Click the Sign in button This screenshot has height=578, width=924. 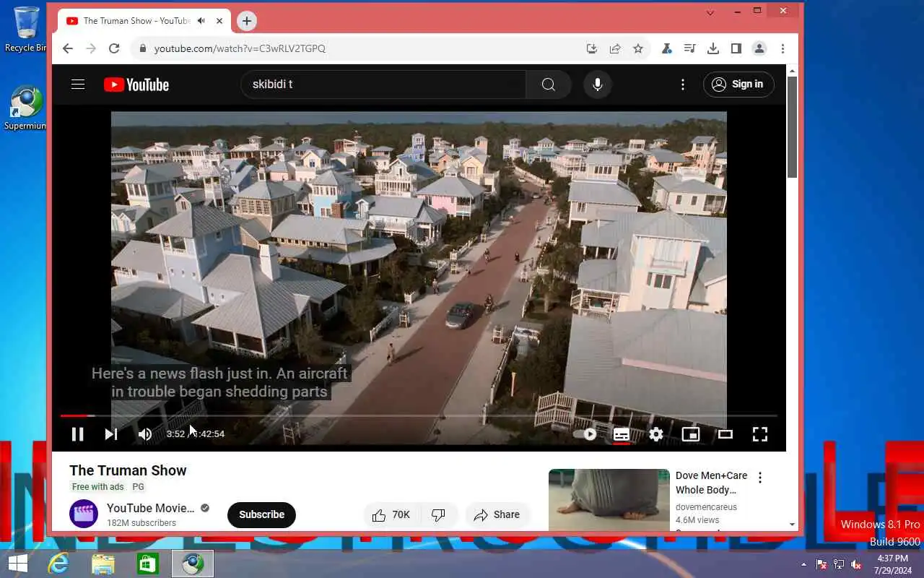pos(738,85)
